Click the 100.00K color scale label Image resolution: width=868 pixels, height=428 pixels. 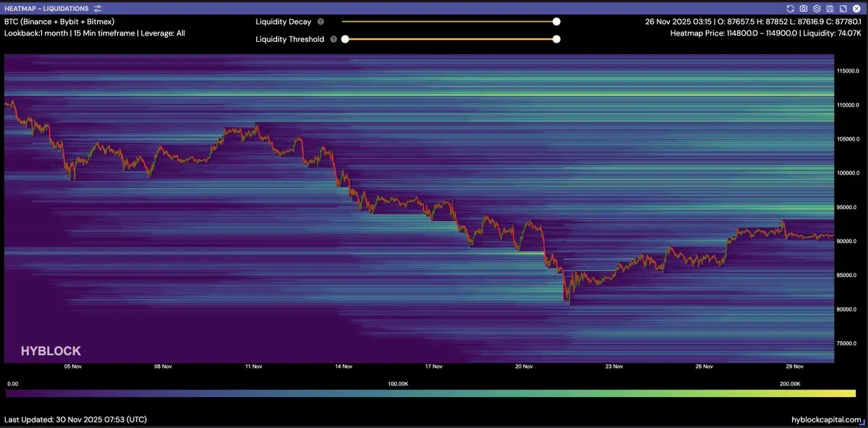click(x=399, y=384)
